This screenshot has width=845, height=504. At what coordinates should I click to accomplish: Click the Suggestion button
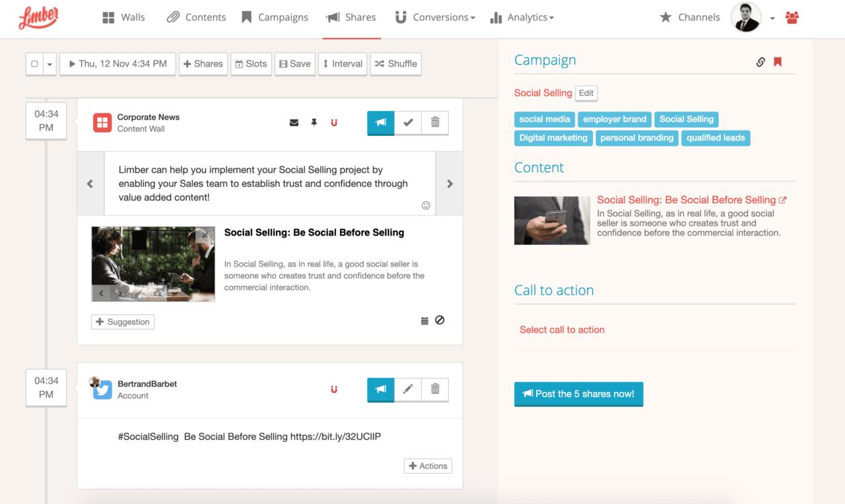[123, 322]
